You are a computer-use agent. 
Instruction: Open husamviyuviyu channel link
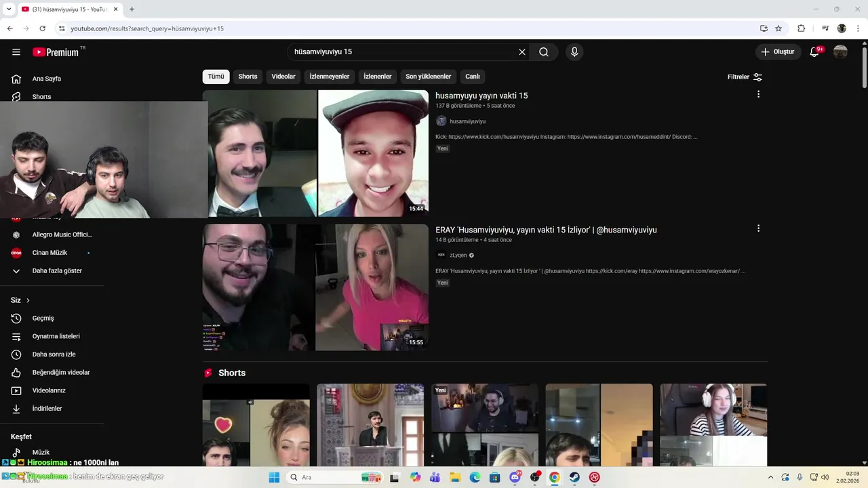point(467,121)
